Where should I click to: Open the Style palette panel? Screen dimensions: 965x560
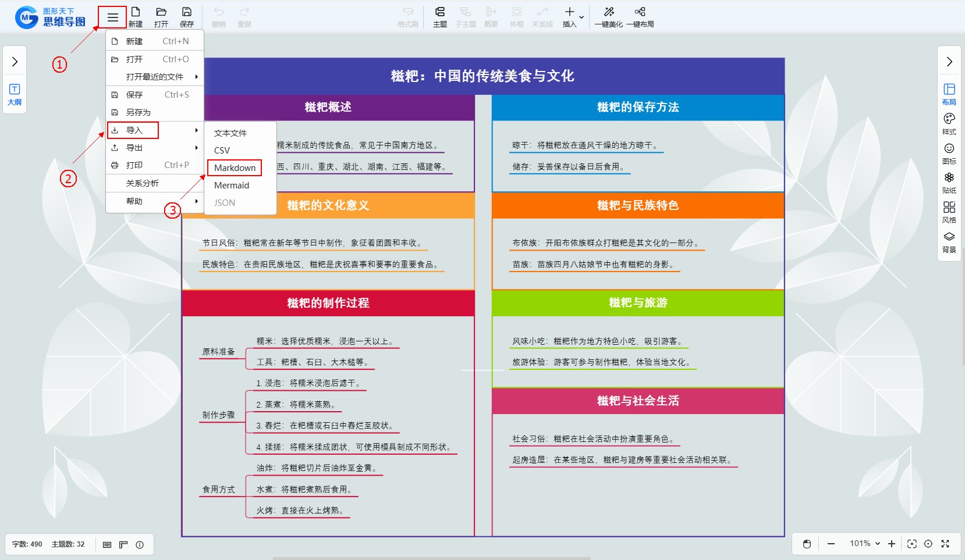click(949, 123)
